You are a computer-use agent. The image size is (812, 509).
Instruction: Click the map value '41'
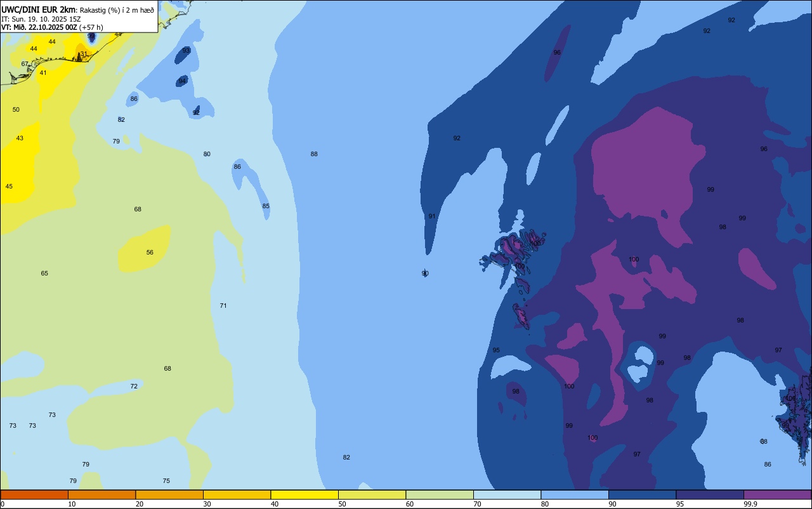tap(43, 73)
